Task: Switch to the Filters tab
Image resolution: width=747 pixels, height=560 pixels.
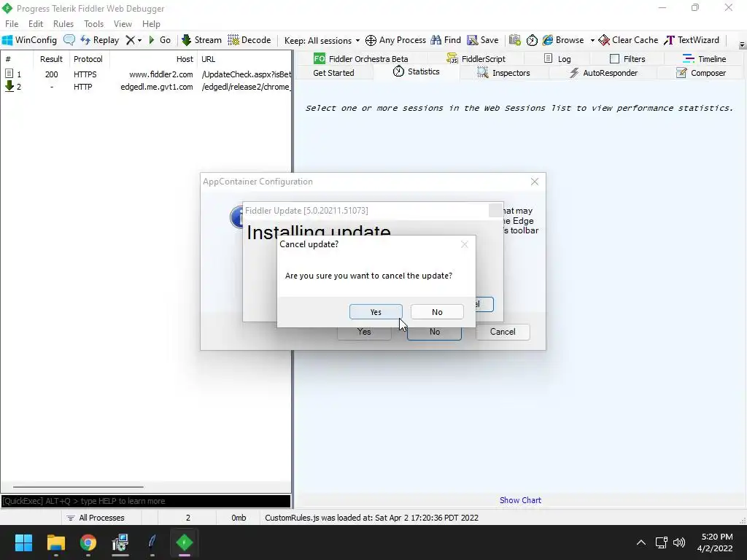Action: point(627,59)
